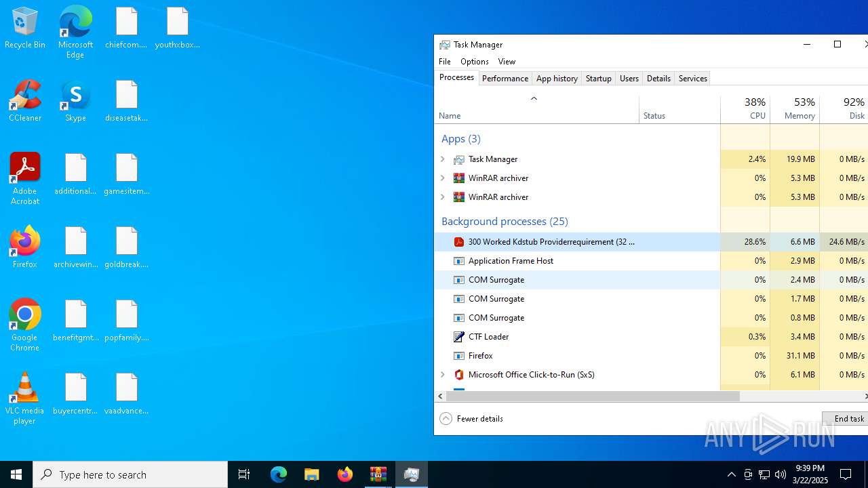Viewport: 868px width, 488px height.
Task: Switch to the App history tab
Action: pos(557,79)
